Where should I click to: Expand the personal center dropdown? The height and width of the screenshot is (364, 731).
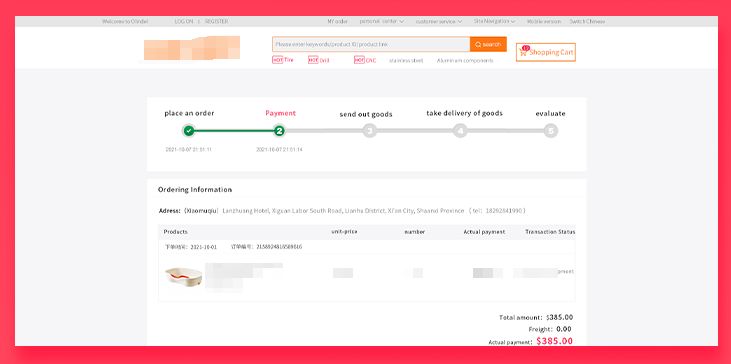tap(382, 21)
